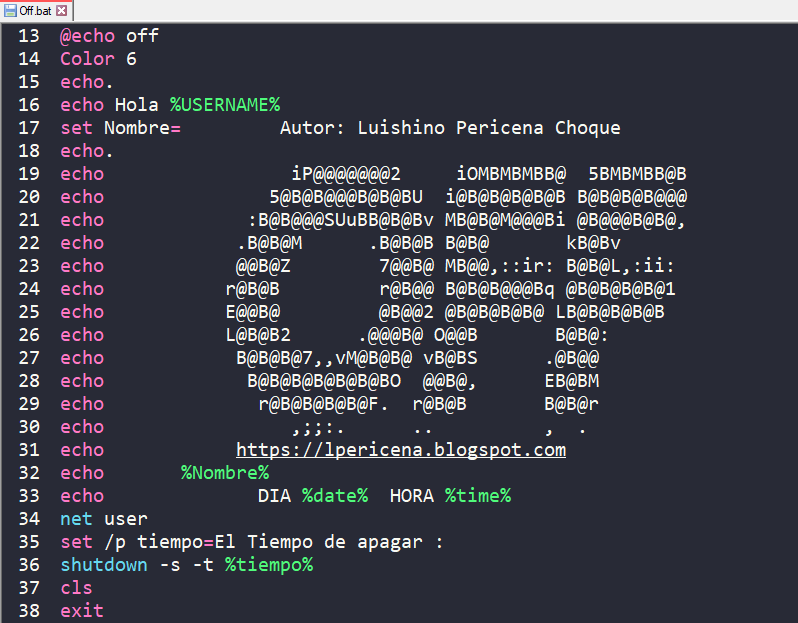This screenshot has height=623, width=798.
Task: Close the Off.bat tab
Action: (x=62, y=11)
